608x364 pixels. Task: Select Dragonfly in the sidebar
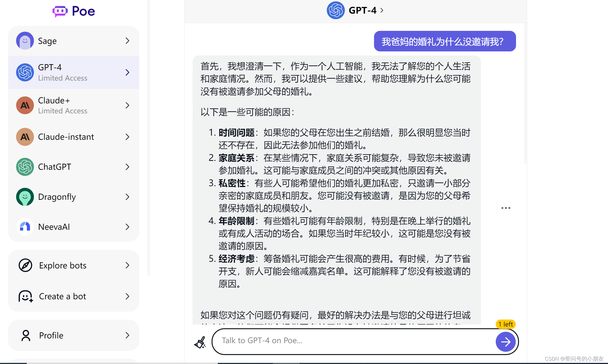74,197
